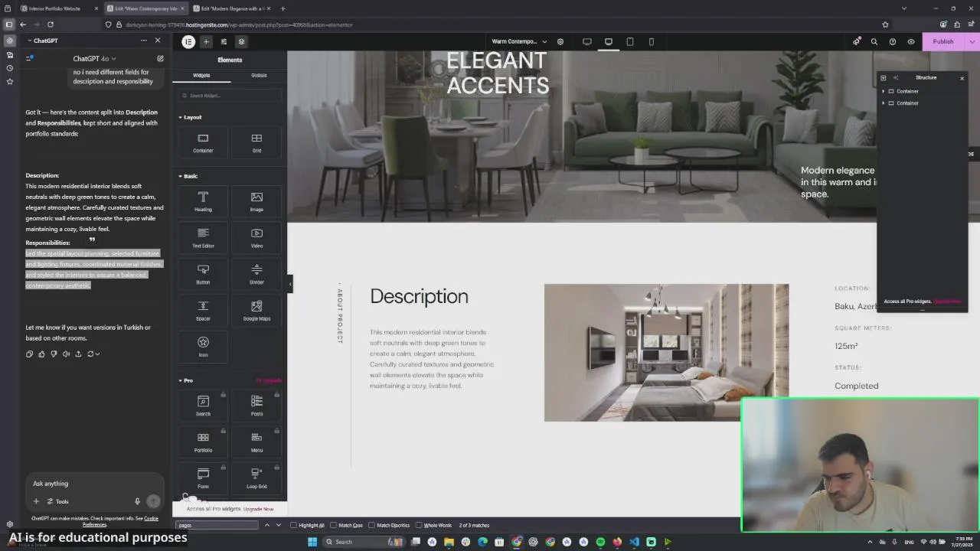Open Elementor help icon
980x551 pixels.
click(893, 41)
